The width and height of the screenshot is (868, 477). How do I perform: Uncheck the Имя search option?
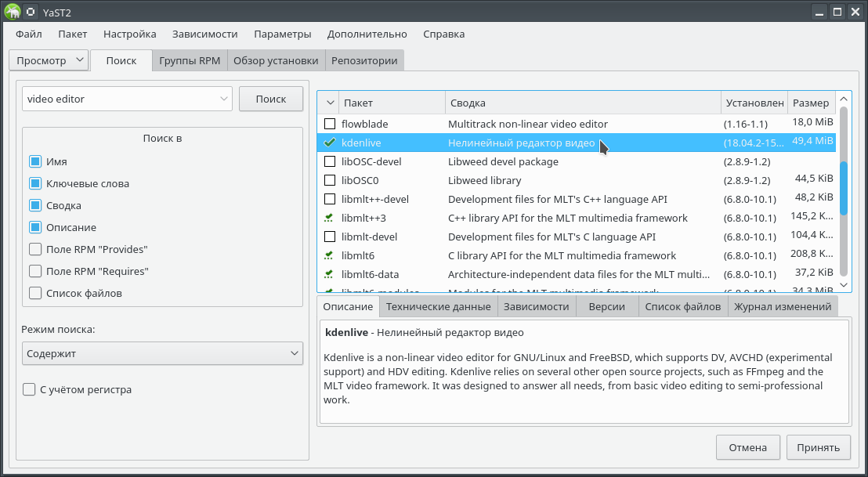point(35,161)
